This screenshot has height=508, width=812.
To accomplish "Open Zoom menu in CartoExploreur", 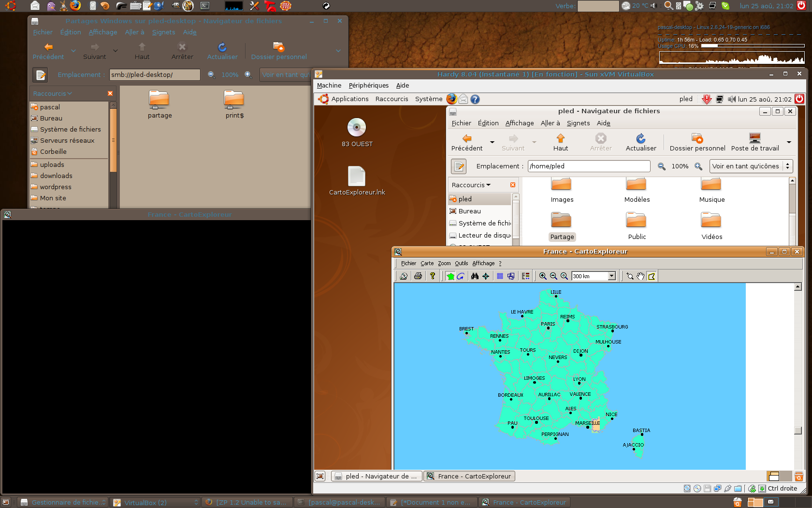I will (444, 263).
